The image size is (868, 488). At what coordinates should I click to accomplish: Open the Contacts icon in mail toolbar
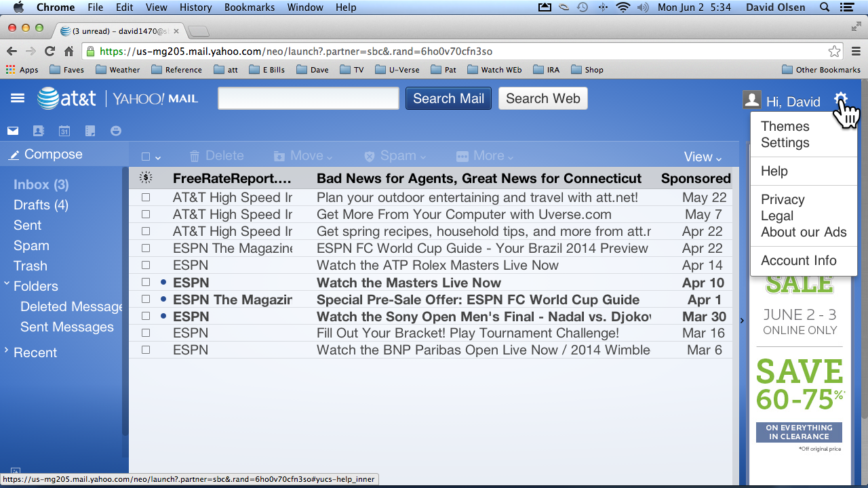tap(38, 131)
